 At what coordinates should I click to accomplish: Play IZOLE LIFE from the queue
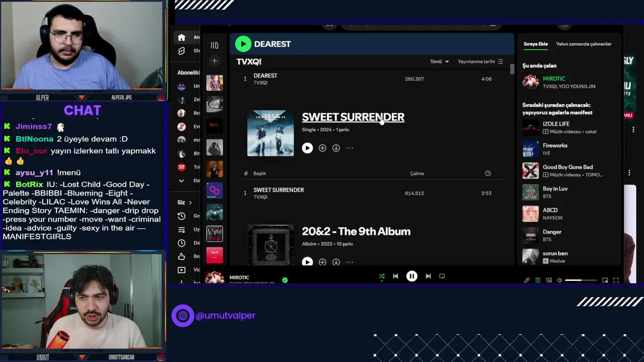569,128
